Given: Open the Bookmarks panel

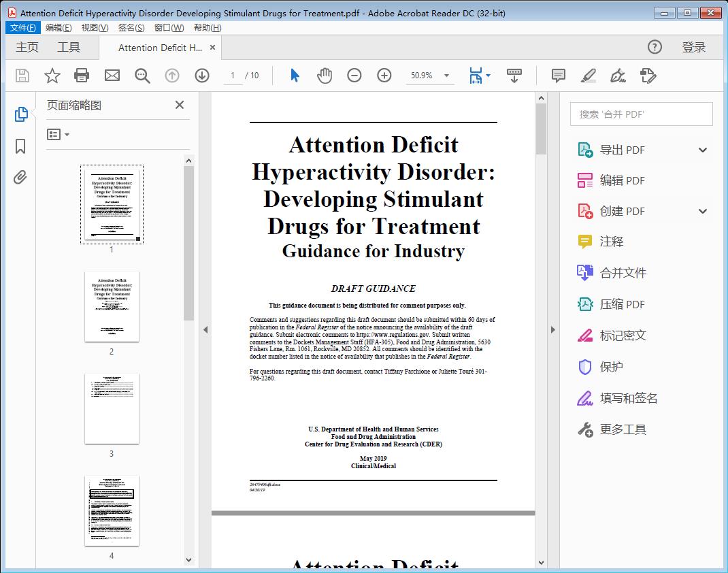Looking at the screenshot, I should click(x=20, y=146).
